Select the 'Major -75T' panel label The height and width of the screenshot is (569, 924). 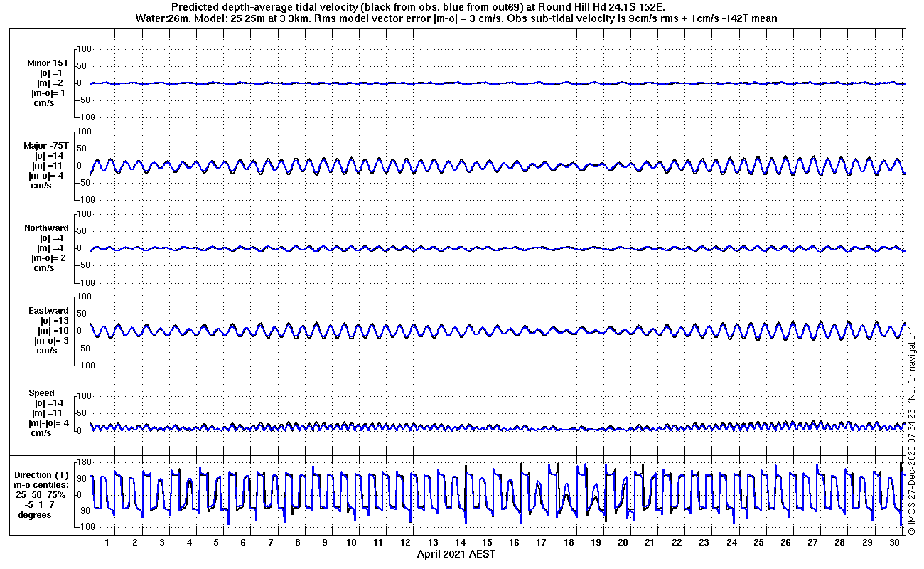(46, 146)
